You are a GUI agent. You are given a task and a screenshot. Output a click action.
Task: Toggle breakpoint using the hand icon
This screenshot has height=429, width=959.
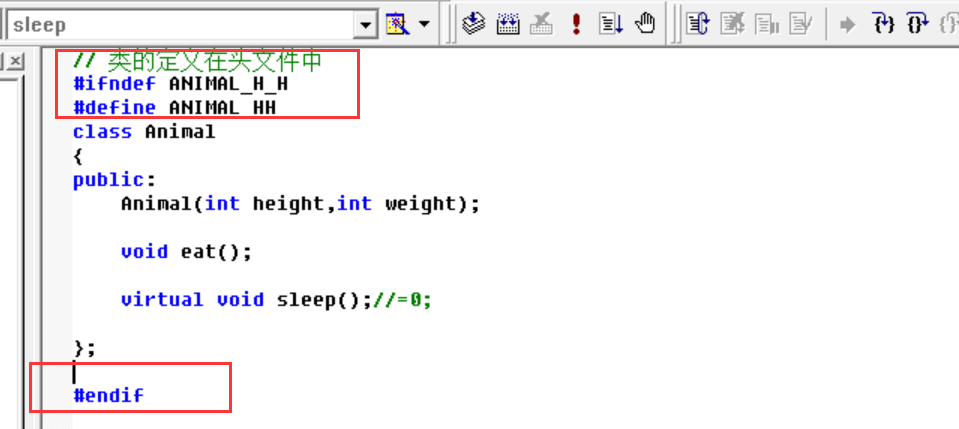[x=645, y=24]
